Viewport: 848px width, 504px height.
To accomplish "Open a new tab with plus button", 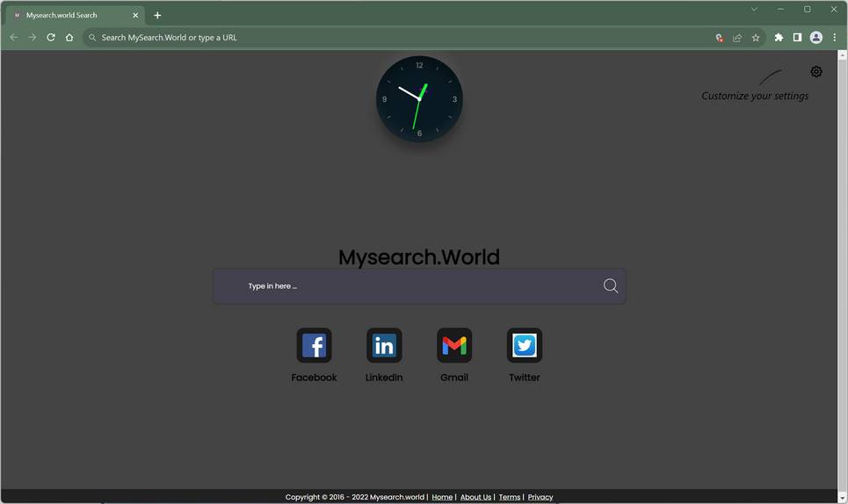I will click(x=157, y=15).
